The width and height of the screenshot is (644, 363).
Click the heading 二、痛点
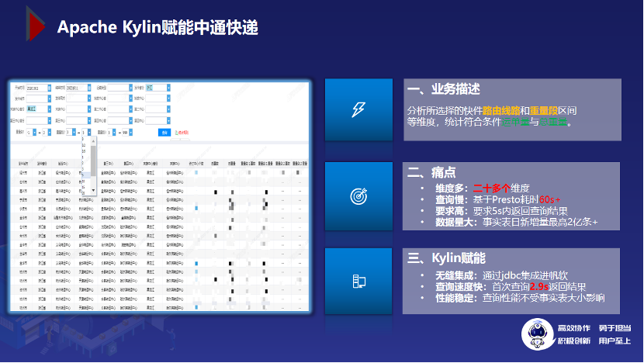click(x=431, y=172)
